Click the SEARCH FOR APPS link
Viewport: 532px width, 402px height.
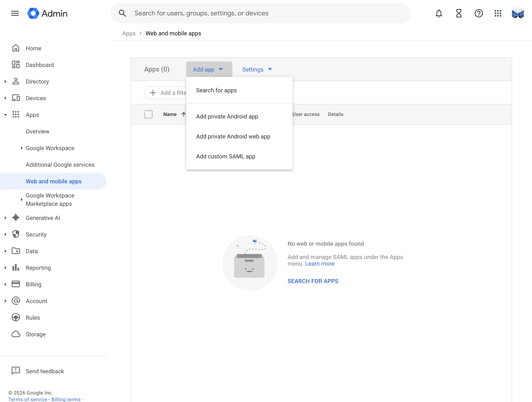tap(313, 281)
